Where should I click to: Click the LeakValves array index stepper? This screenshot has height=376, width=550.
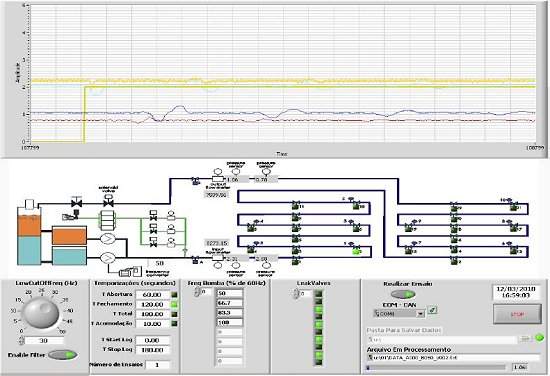(x=295, y=294)
